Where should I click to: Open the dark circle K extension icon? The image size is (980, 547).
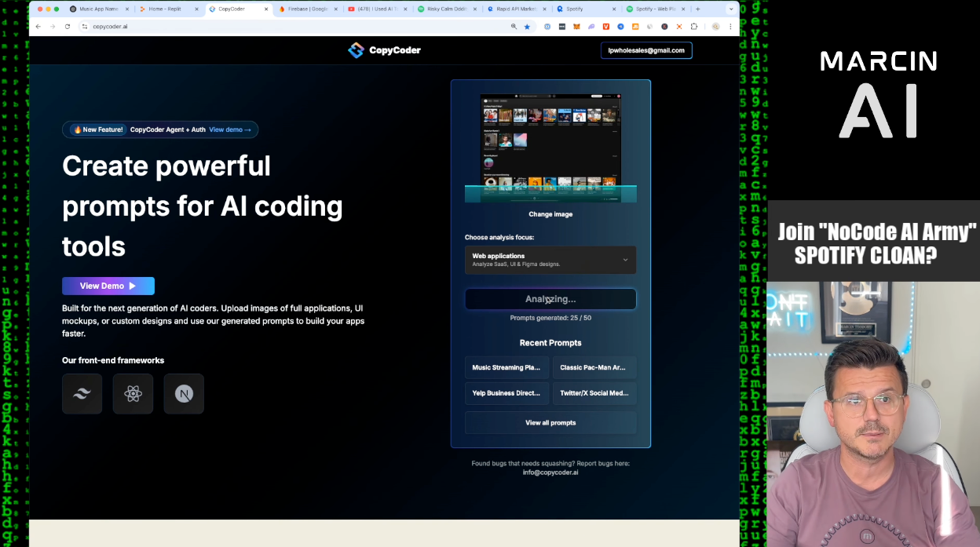(x=664, y=26)
